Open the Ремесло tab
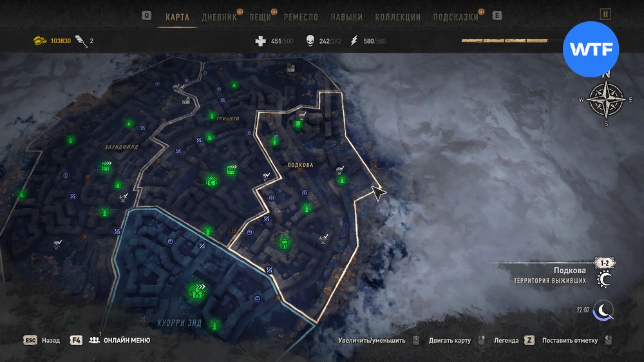The width and height of the screenshot is (644, 362). tap(301, 17)
